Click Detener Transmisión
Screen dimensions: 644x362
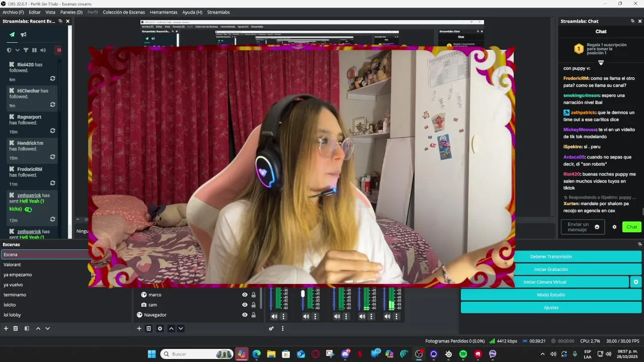(x=551, y=256)
